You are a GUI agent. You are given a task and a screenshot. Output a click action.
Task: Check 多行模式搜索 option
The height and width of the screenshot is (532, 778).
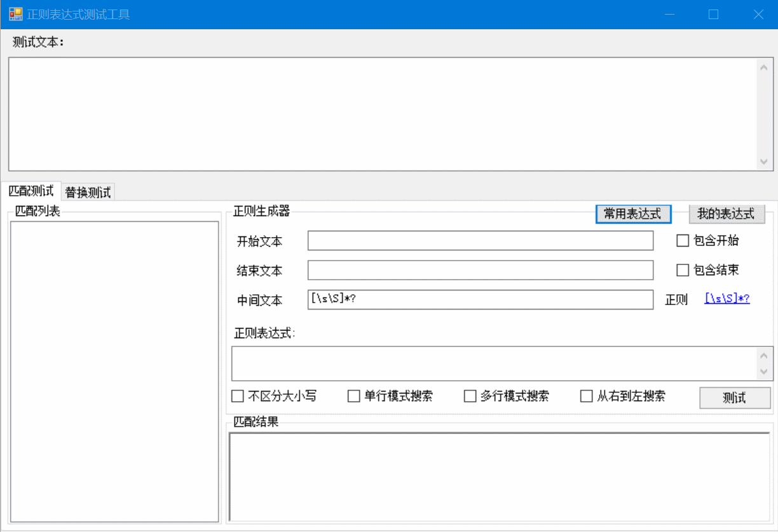(470, 396)
